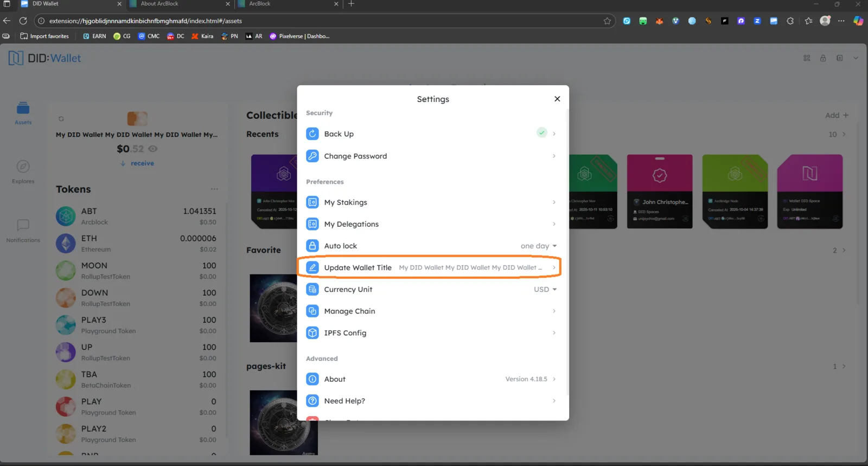Click the About info icon
The image size is (868, 466).
click(x=312, y=379)
